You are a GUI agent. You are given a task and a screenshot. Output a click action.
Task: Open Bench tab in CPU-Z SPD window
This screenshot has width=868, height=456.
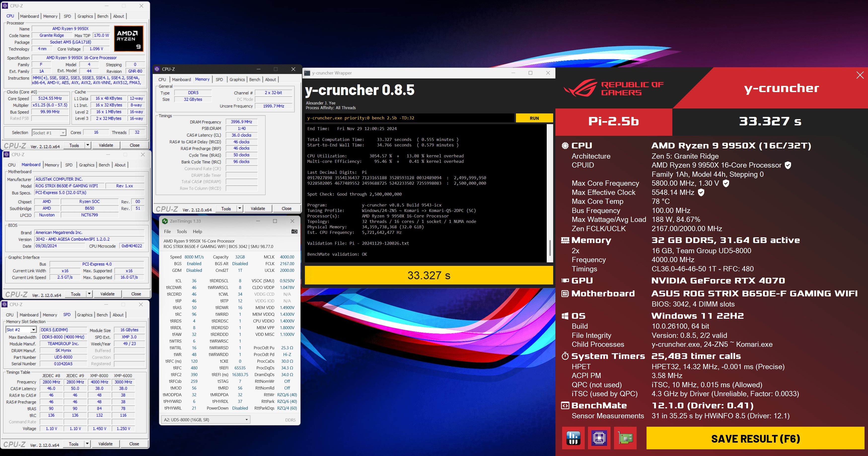click(x=102, y=315)
